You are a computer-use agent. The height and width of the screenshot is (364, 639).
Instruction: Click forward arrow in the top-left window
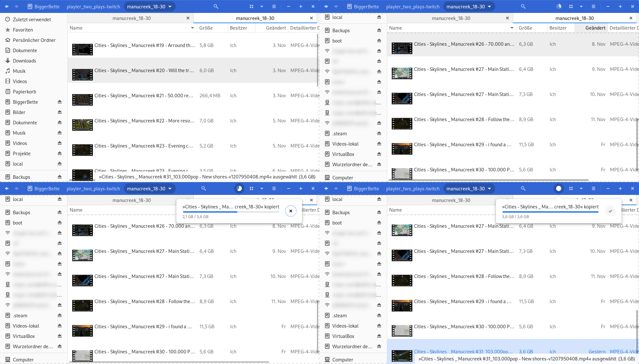coord(17,6)
